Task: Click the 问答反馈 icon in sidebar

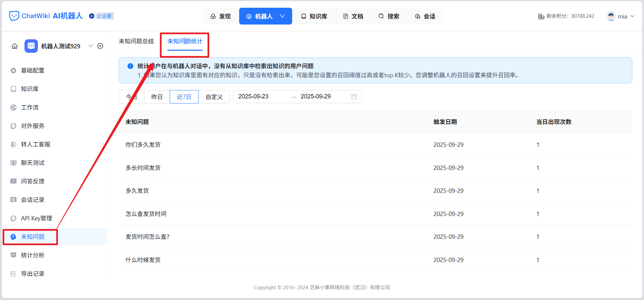Action: click(13, 181)
